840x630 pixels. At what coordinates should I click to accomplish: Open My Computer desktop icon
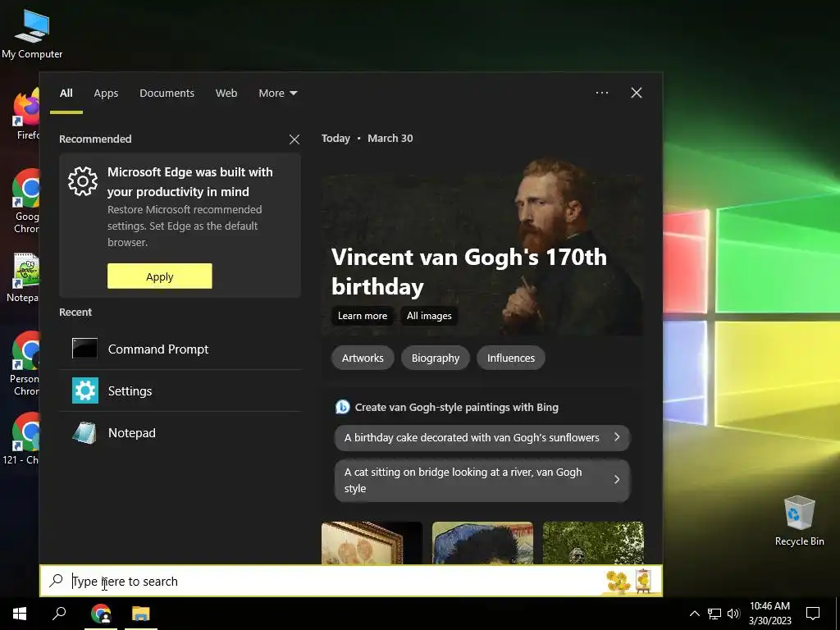32,33
